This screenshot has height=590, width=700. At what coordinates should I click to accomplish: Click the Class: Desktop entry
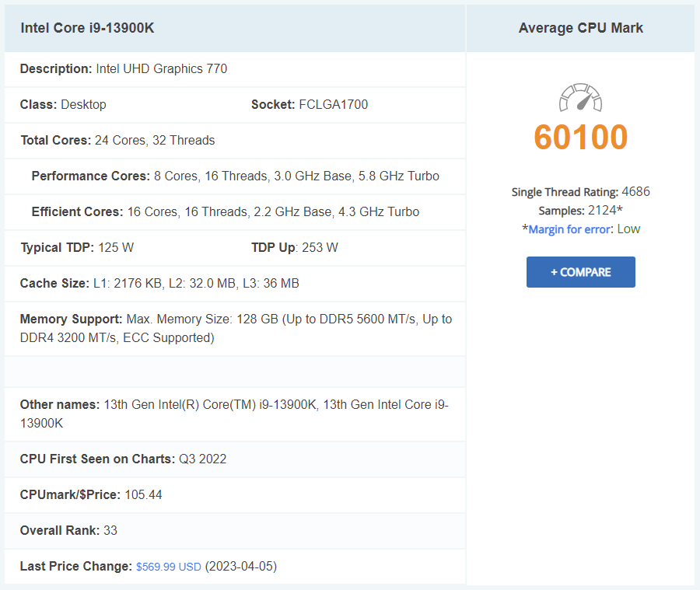click(63, 104)
